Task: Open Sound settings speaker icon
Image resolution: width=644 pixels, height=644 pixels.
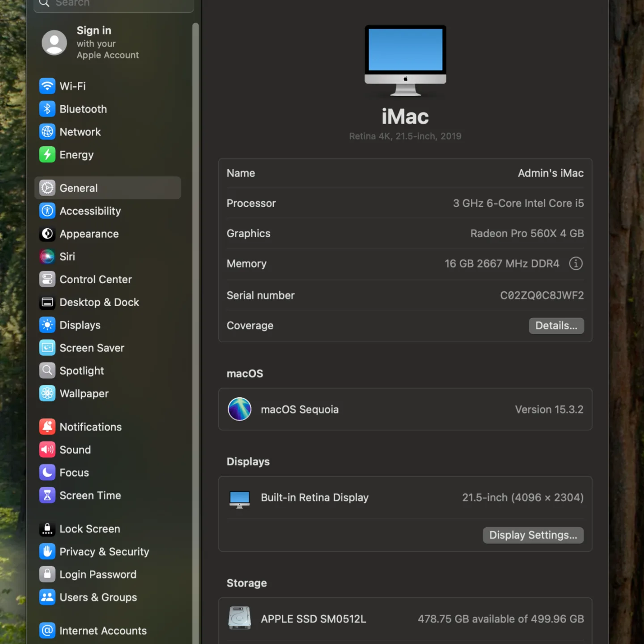Action: [47, 449]
